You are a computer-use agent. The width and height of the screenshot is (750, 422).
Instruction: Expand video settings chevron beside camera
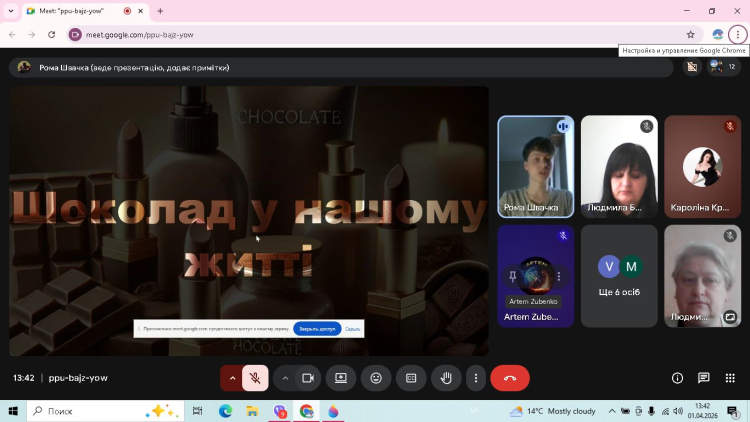click(x=285, y=378)
